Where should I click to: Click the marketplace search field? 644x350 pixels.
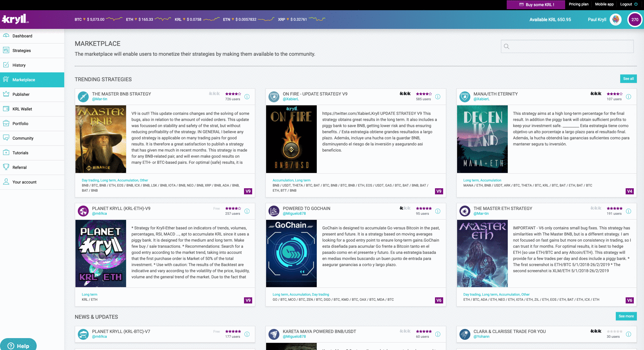(x=567, y=47)
